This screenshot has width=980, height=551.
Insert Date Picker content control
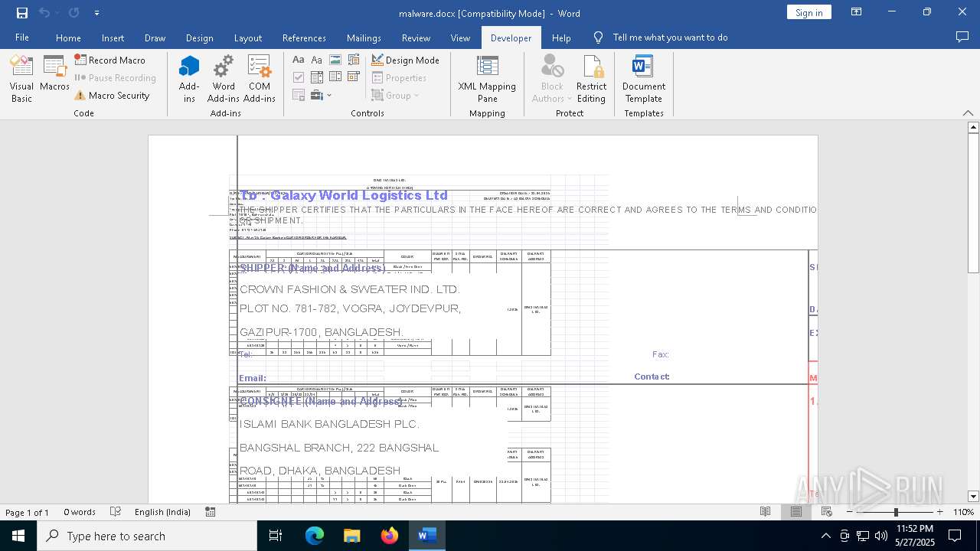point(353,77)
